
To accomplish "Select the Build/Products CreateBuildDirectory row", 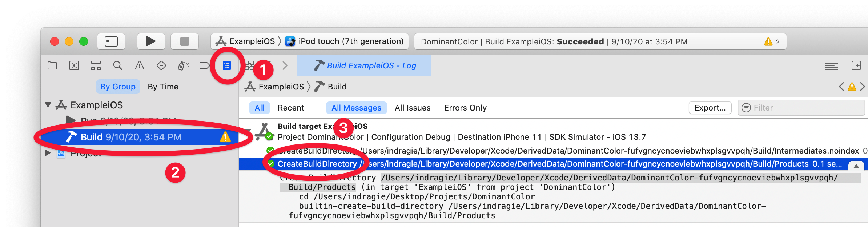I will tap(553, 164).
